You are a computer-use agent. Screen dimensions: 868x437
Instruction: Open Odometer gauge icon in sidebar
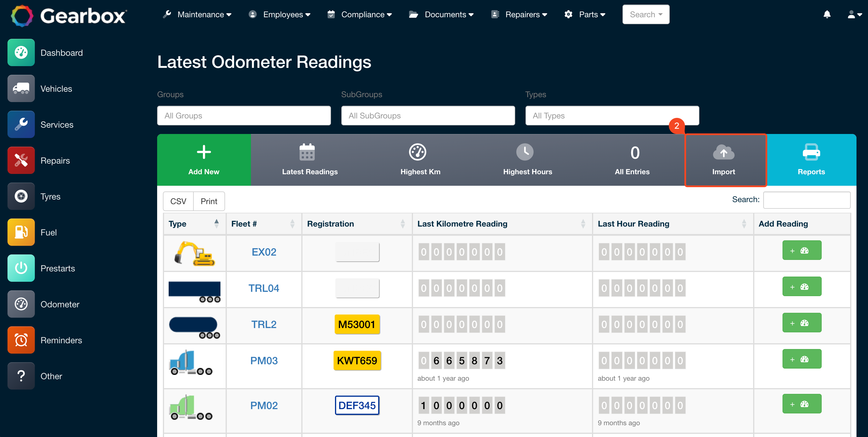[21, 304]
